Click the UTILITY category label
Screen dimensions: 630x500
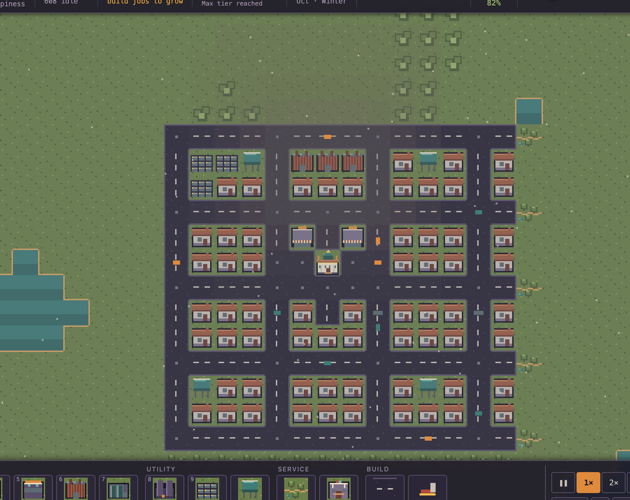coord(161,469)
